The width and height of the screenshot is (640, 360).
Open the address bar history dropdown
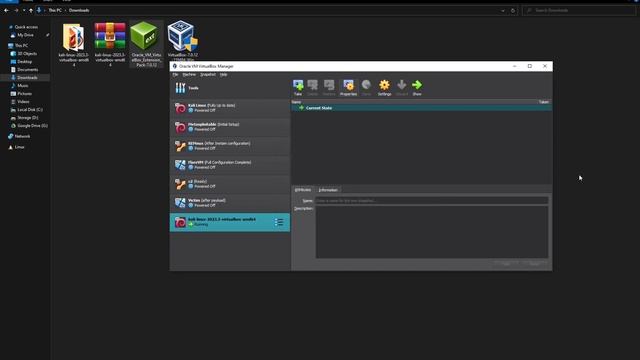coord(503,11)
